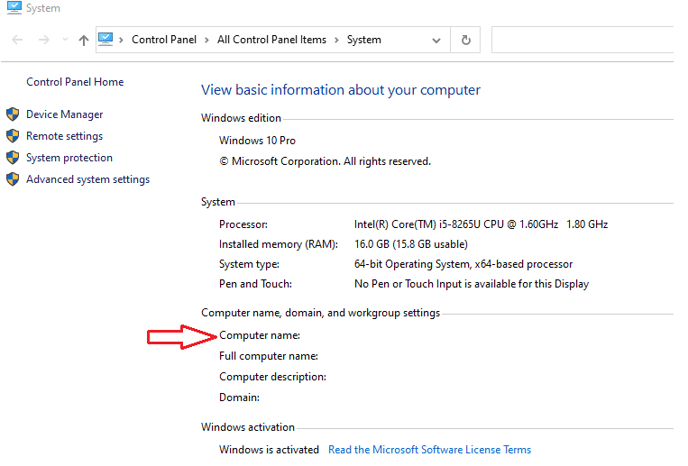The image size is (688, 466).
Task: Click the Installed memory (RAM) label
Action: (279, 244)
